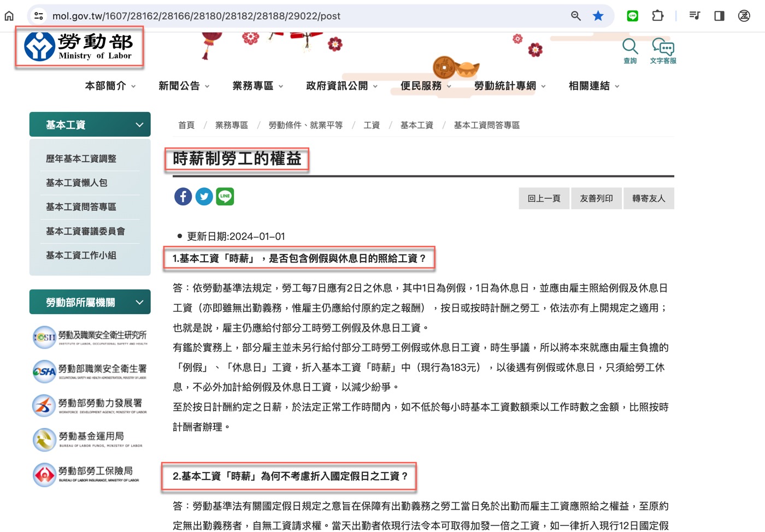
Task: Click the 友善列印 button
Action: 597,198
